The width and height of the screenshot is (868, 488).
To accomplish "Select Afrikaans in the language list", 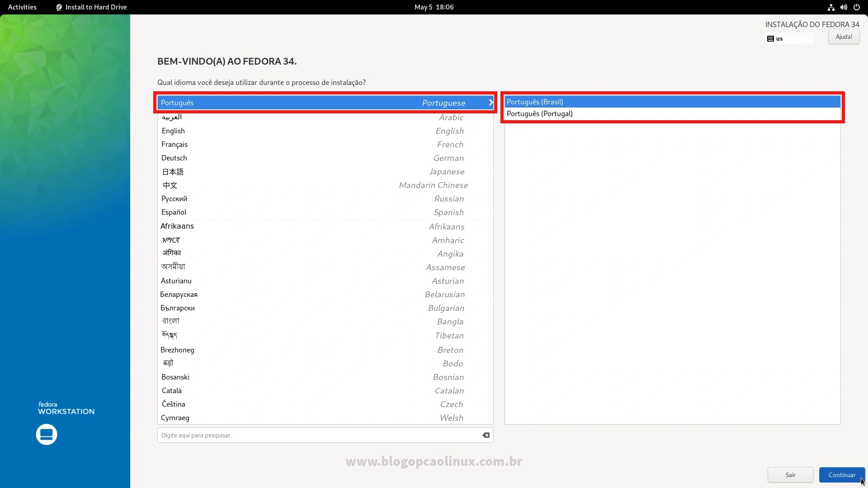I will click(x=325, y=226).
